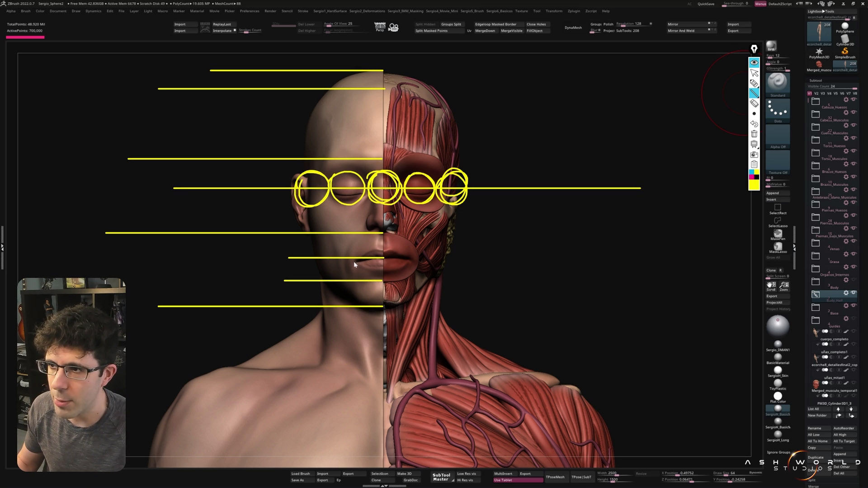This screenshot has height=488, width=868.
Task: Toggle visibility of Torso_Musculos folder
Action: pyautogui.click(x=854, y=151)
